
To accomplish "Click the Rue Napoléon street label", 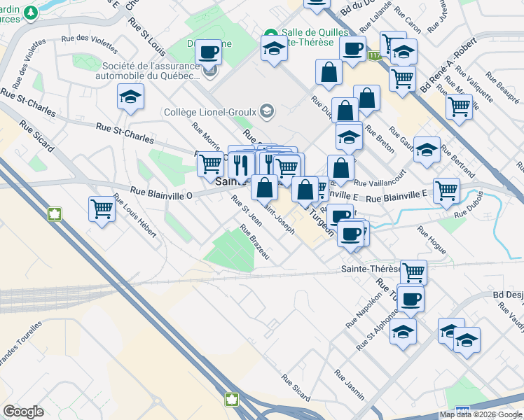I will [364, 311].
